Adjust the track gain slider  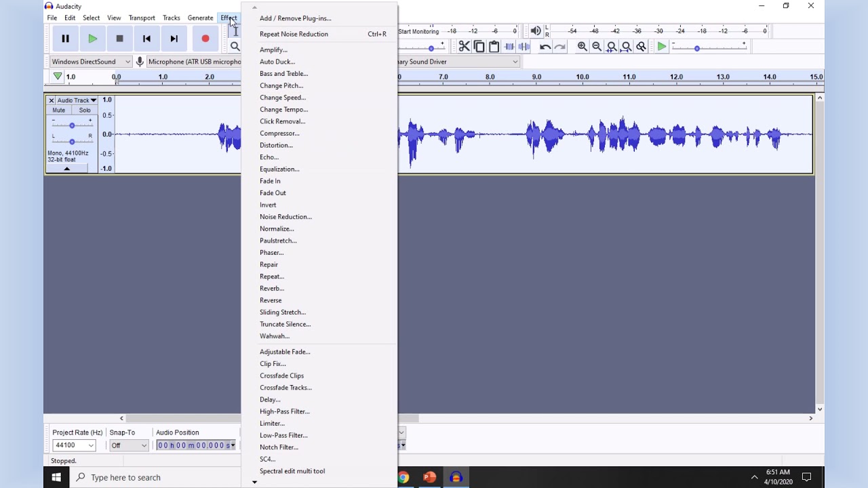(x=72, y=125)
